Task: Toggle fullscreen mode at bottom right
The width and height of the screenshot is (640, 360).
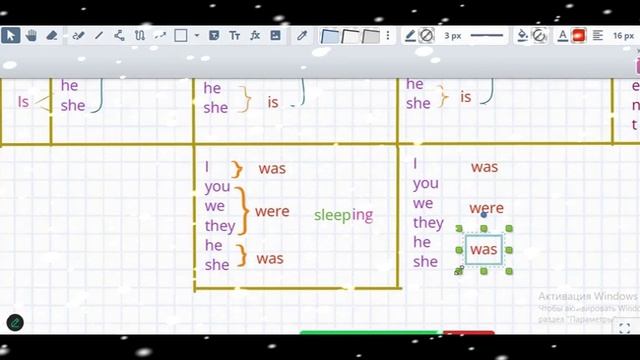Action: tap(624, 328)
